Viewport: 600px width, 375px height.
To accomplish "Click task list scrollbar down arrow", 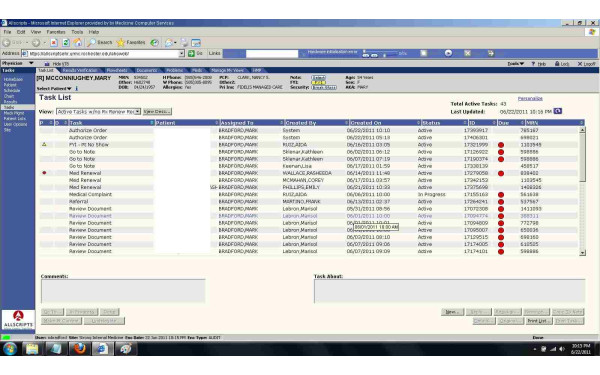I will 582,253.
